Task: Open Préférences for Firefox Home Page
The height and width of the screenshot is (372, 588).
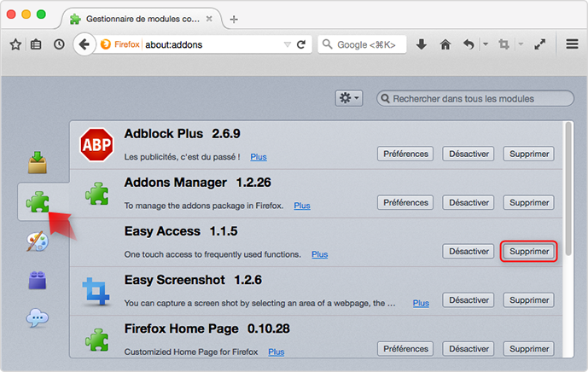Action: (405, 349)
